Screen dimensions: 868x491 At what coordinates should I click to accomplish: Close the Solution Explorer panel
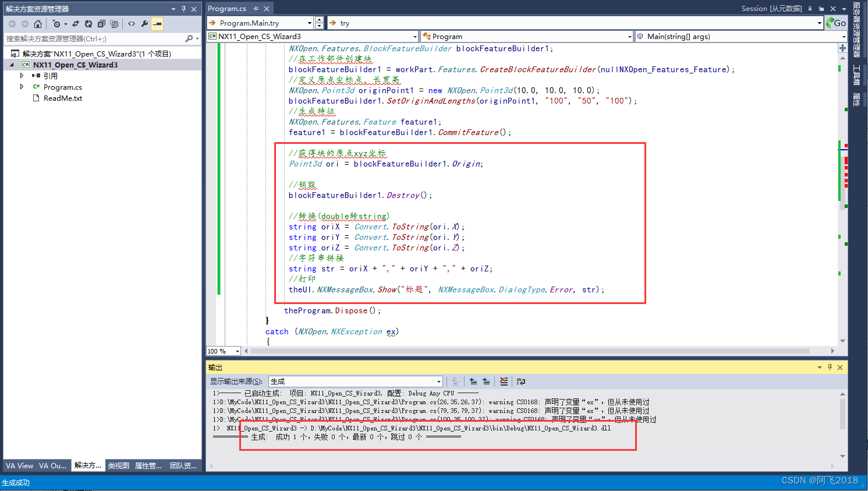[194, 9]
